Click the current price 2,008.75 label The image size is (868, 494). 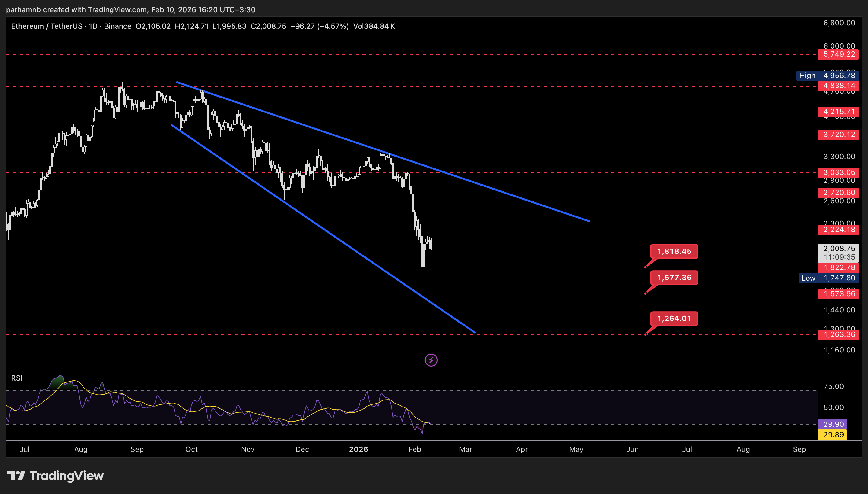coord(838,249)
